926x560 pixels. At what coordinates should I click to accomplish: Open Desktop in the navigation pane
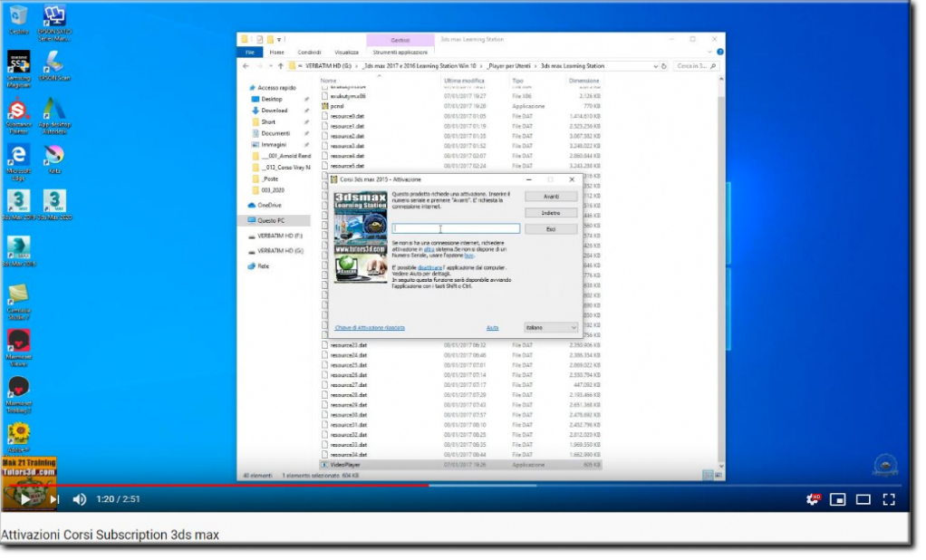tap(272, 99)
